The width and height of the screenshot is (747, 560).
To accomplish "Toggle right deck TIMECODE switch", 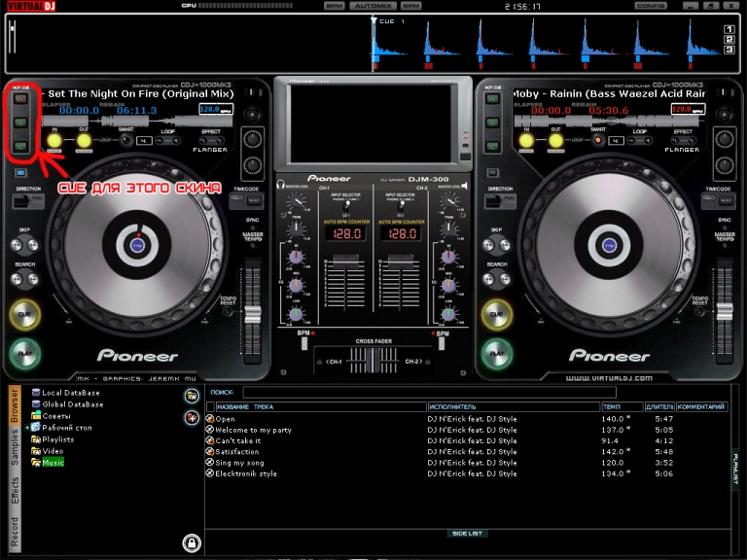I will click(x=718, y=201).
